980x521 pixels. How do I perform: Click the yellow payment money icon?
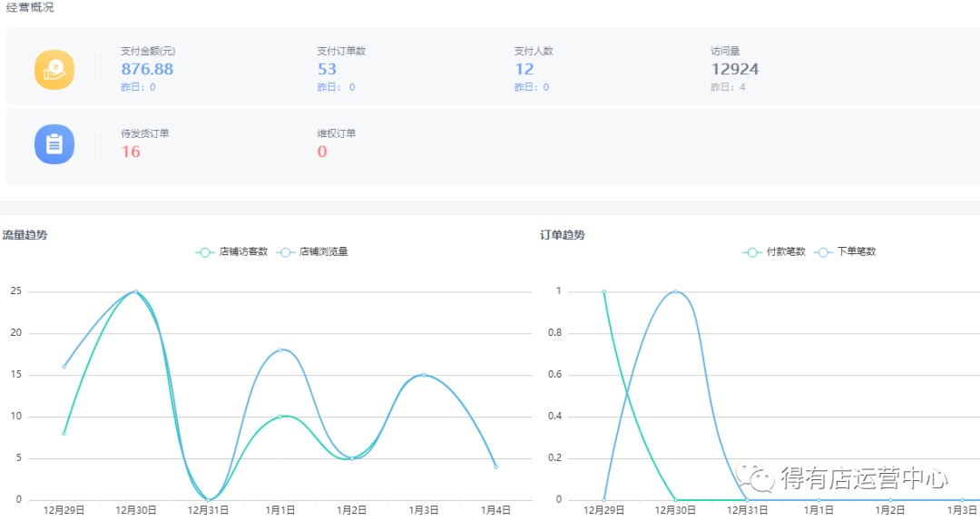pos(54,69)
